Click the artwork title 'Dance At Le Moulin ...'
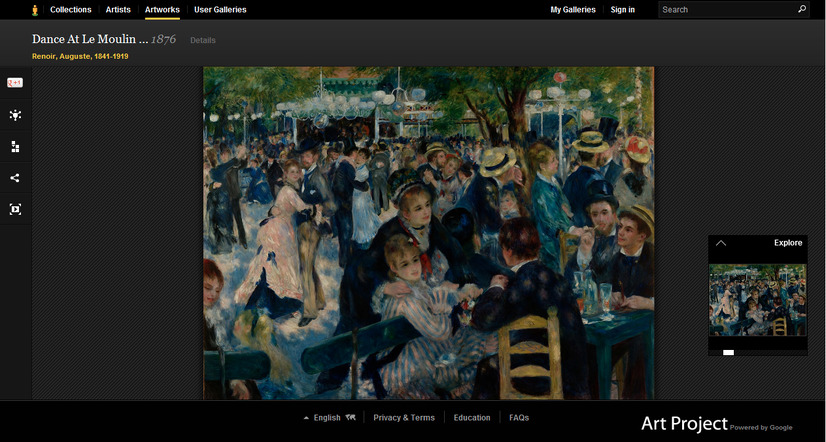The height and width of the screenshot is (442, 826). [x=90, y=39]
